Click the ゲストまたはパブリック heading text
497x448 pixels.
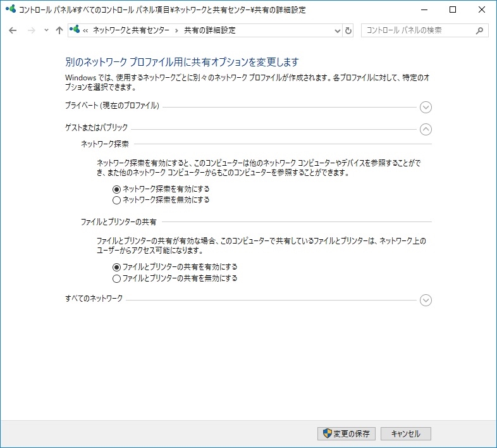click(x=96, y=127)
